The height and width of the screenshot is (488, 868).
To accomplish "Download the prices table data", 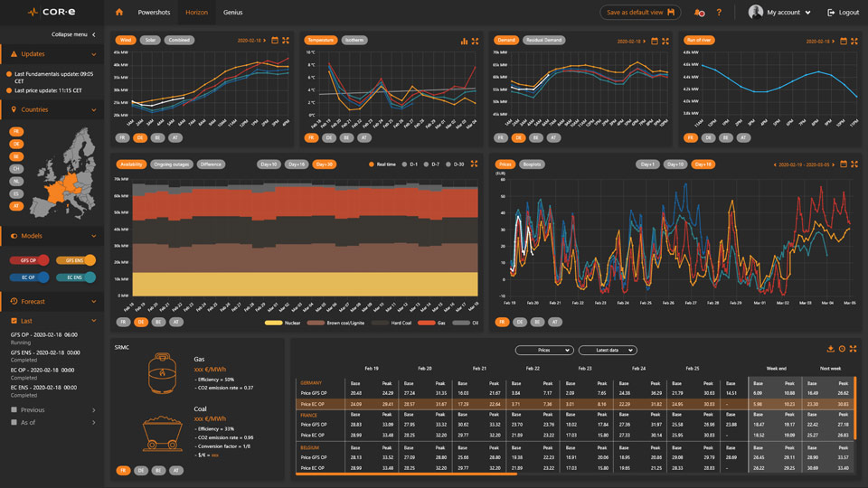I will 831,349.
